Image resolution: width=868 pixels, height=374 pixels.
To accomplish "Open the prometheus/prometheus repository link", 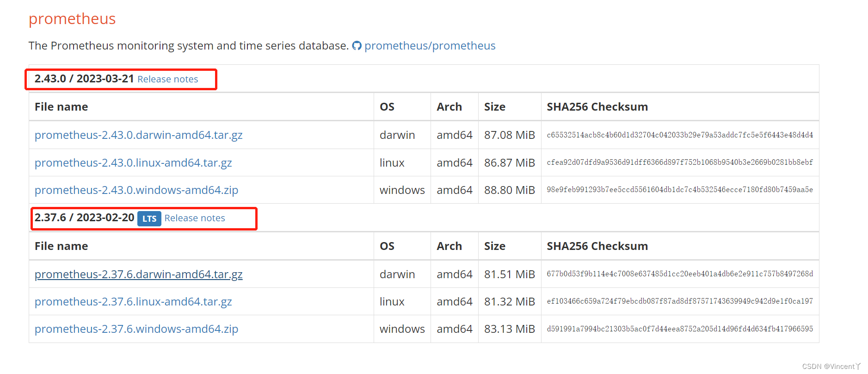I will click(430, 45).
